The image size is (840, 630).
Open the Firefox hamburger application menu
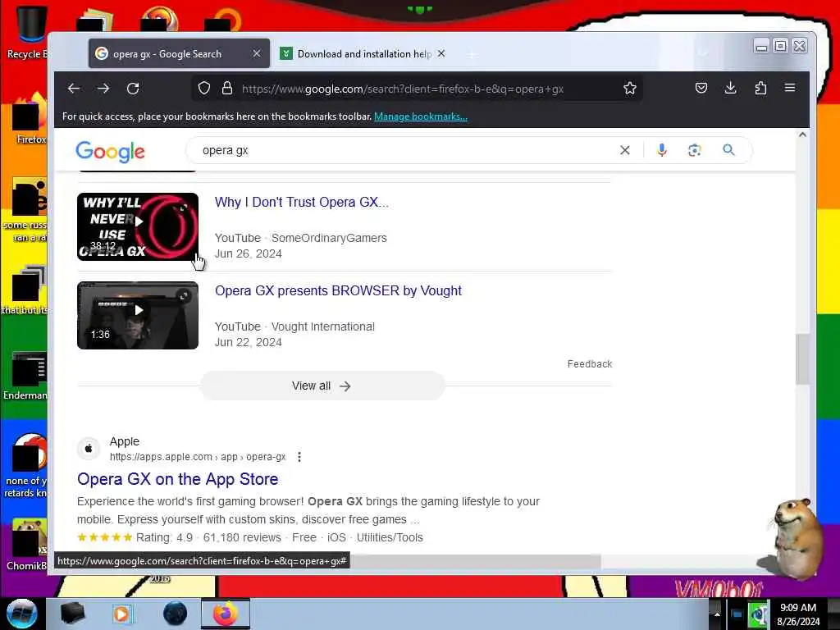(x=790, y=89)
